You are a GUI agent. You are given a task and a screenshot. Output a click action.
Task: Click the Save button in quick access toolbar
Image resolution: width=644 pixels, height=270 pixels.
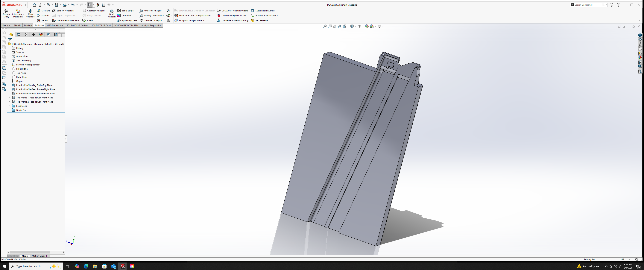click(x=57, y=5)
